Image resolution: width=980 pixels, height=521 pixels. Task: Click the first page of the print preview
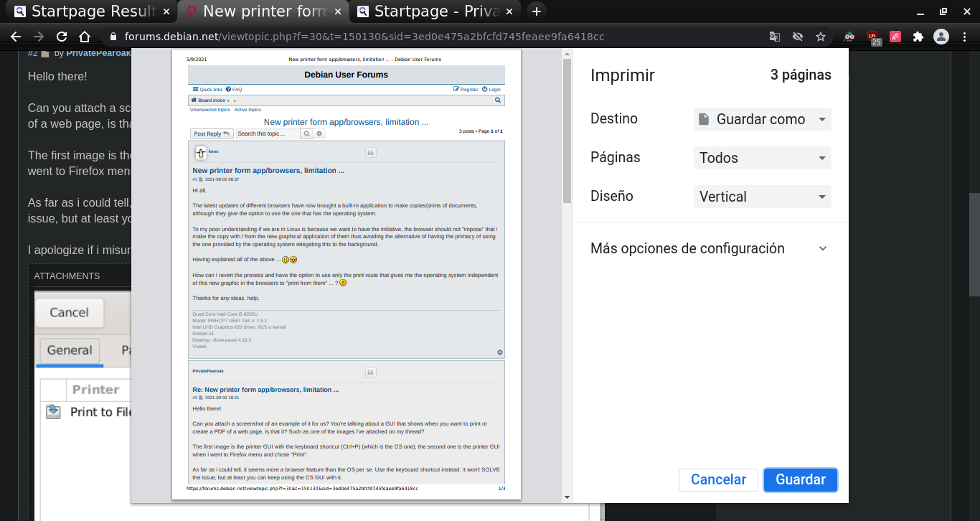tap(347, 275)
